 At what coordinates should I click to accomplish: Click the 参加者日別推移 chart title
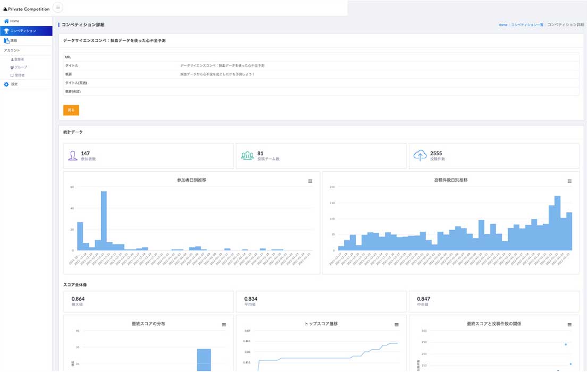(x=191, y=180)
